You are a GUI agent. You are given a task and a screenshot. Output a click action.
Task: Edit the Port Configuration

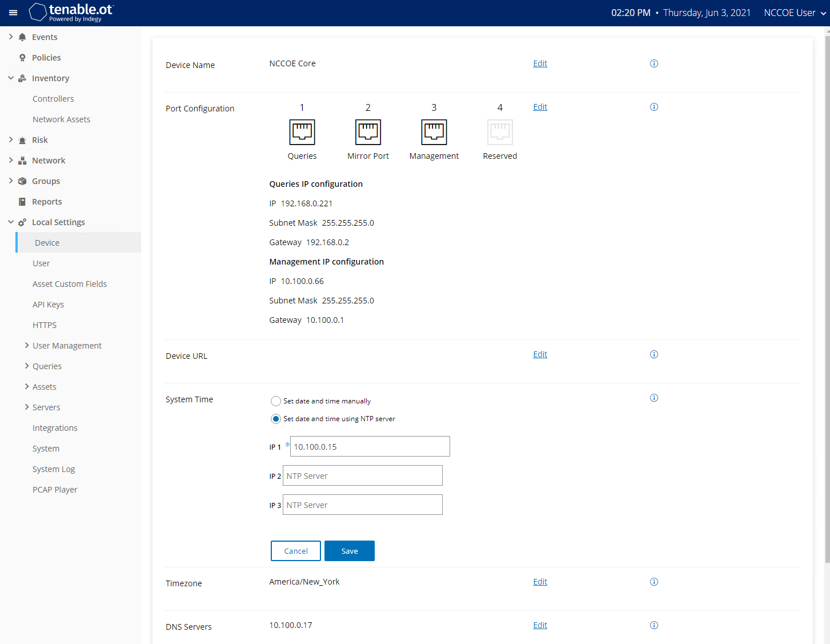pos(540,107)
